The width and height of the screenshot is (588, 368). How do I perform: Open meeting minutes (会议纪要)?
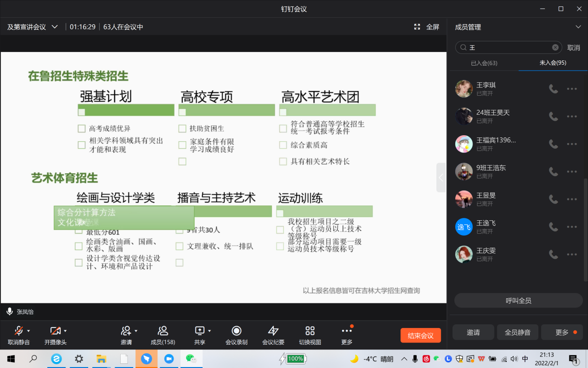273,331
